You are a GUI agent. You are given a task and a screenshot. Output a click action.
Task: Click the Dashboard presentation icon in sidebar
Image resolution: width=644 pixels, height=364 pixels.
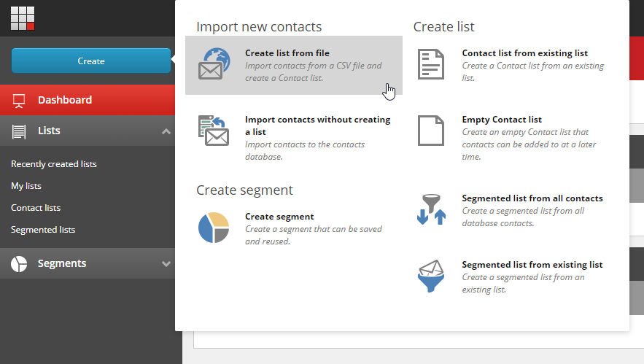click(19, 101)
